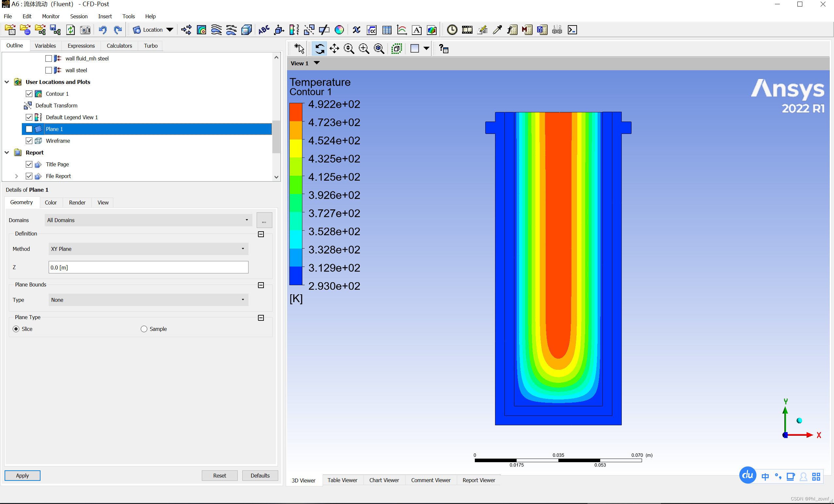Viewport: 834px width, 504px height.
Task: Click the Z value input field
Action: pyautogui.click(x=148, y=268)
